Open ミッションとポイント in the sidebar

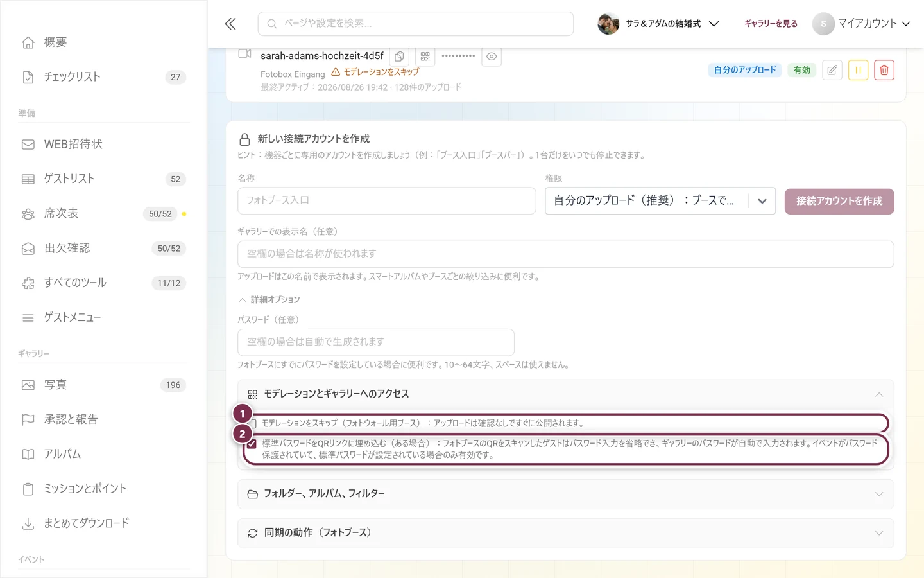[104, 489]
